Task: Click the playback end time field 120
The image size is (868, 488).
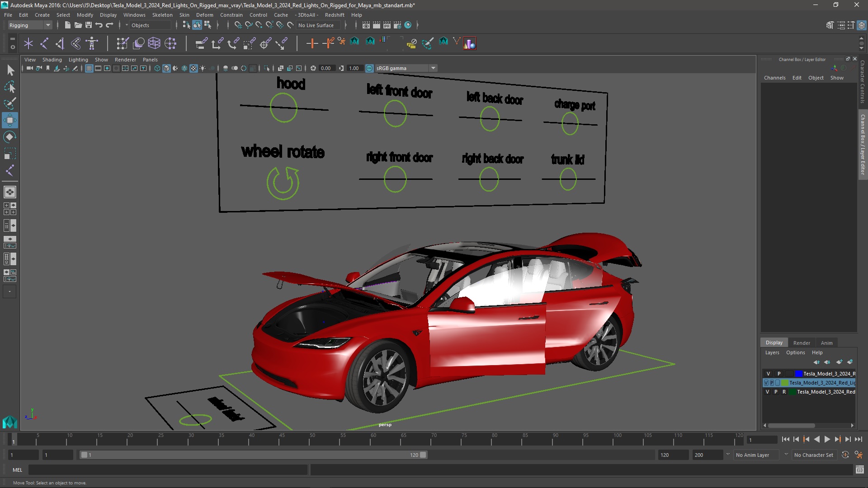Action: pyautogui.click(x=673, y=455)
